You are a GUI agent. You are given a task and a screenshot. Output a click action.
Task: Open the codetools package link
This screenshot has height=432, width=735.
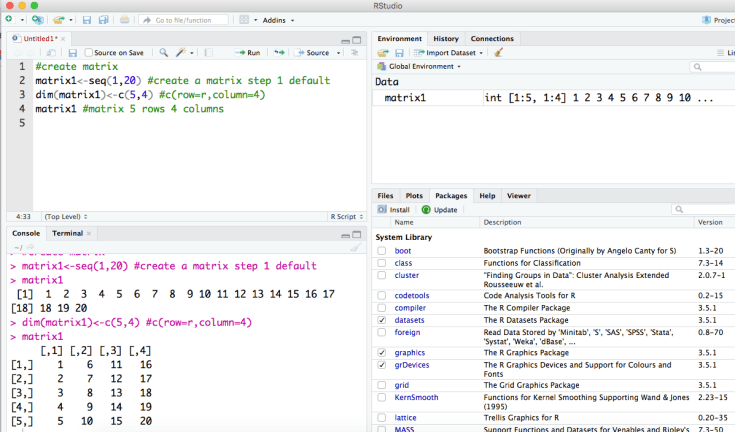[412, 296]
